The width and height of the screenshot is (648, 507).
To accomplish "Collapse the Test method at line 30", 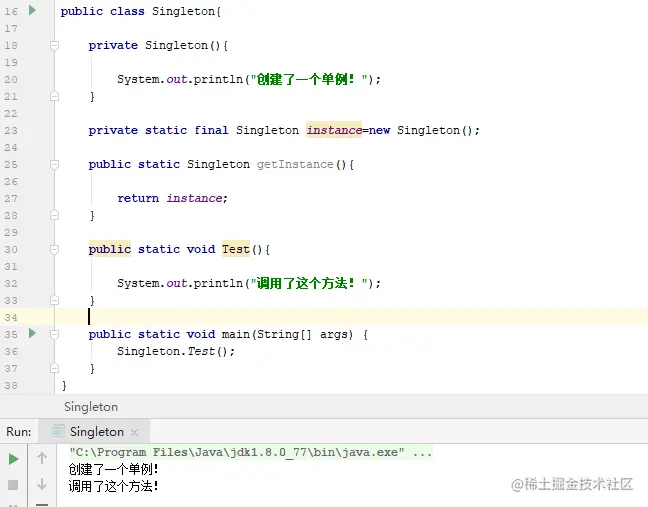I will pyautogui.click(x=54, y=249).
